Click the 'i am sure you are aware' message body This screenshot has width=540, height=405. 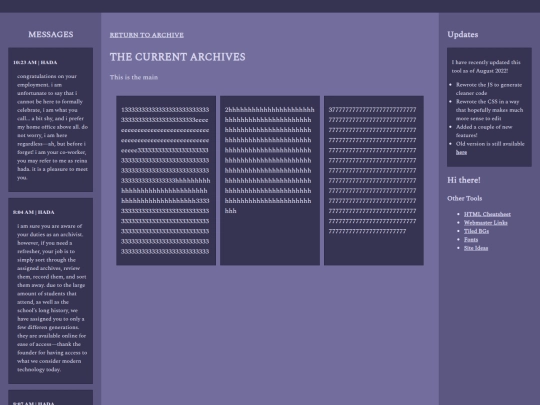click(x=52, y=298)
